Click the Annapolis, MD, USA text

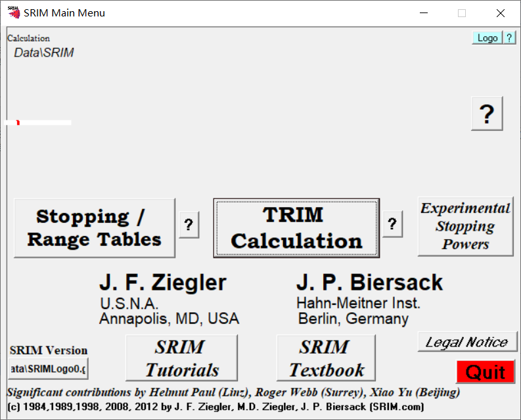pos(169,319)
